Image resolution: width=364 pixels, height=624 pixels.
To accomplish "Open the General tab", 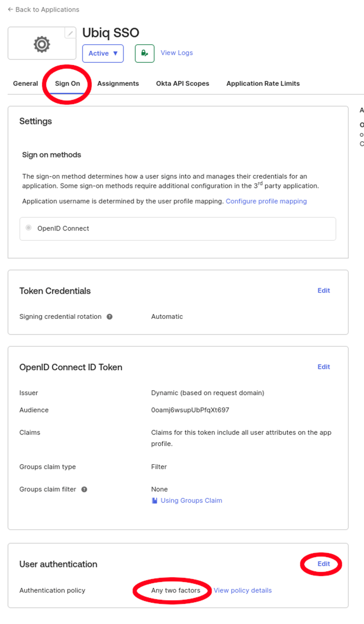I will tap(26, 83).
